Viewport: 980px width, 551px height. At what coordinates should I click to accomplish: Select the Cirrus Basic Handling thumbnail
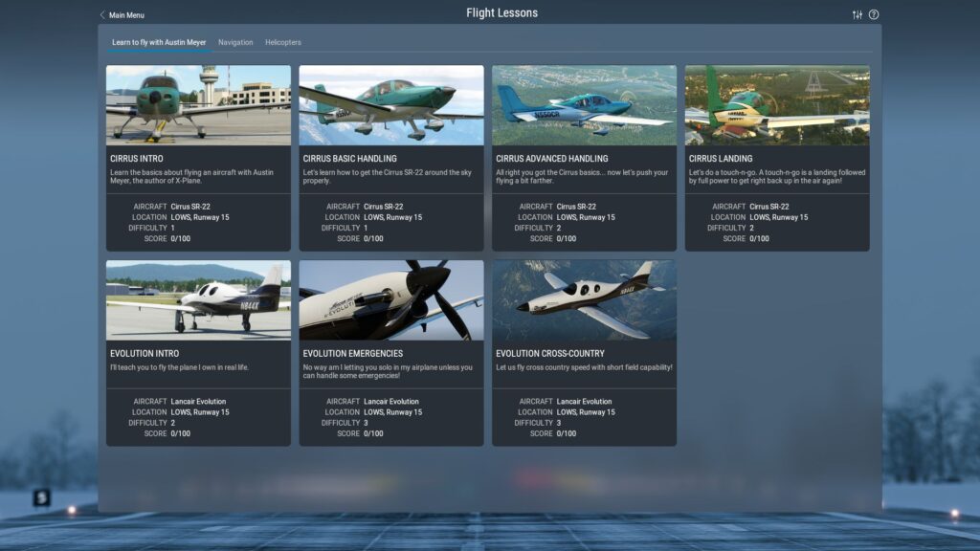pyautogui.click(x=390, y=105)
